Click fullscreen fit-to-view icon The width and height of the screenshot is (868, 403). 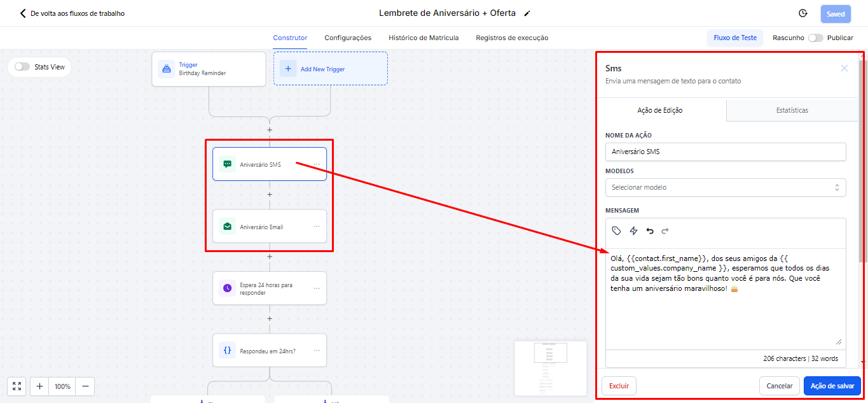click(17, 386)
